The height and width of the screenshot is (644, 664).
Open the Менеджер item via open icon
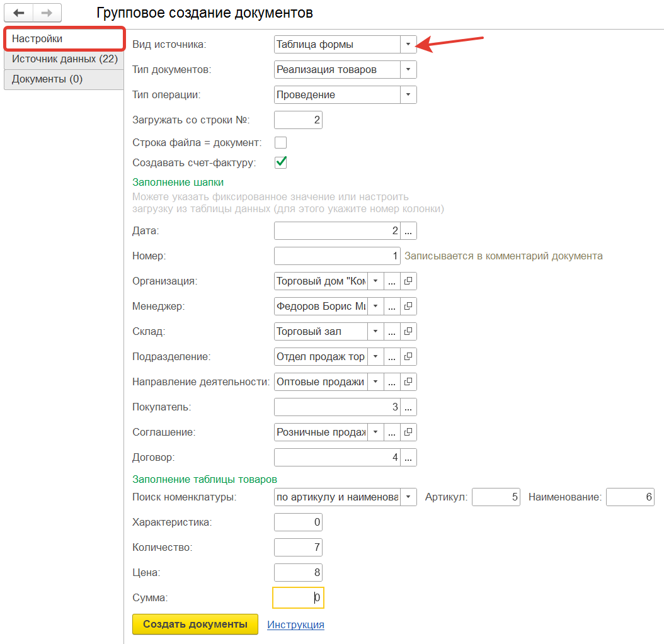[x=408, y=307]
